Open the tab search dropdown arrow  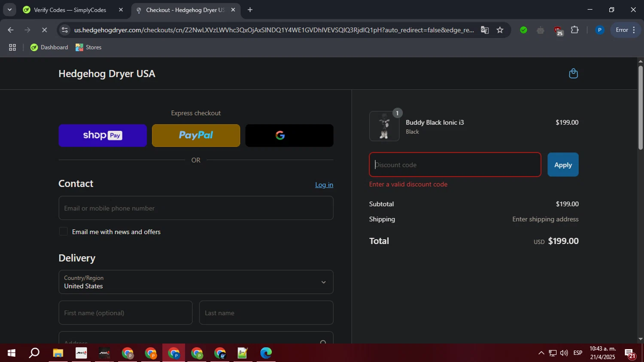(x=9, y=10)
